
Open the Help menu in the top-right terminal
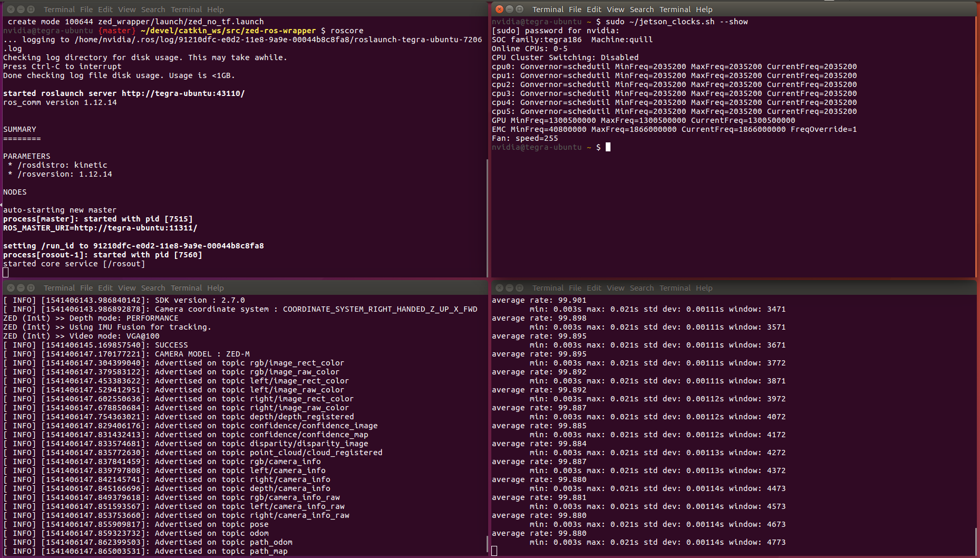pos(704,9)
